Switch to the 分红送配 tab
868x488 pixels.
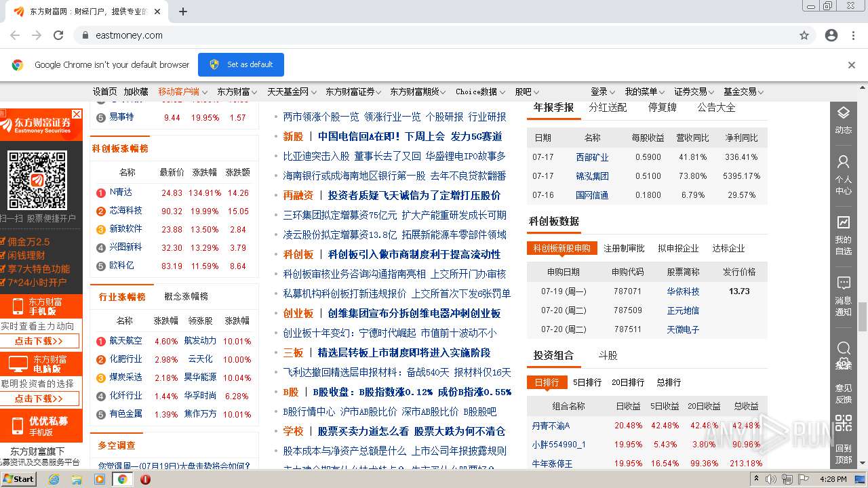pos(608,107)
